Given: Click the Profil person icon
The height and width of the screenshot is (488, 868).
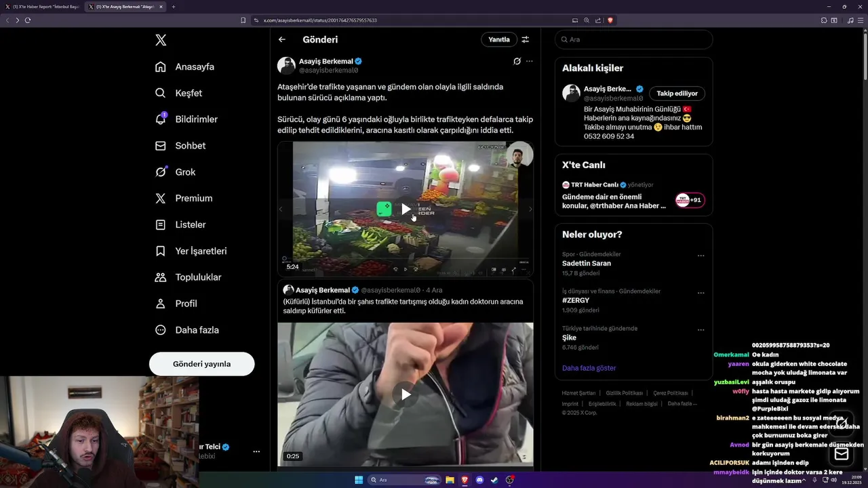Looking at the screenshot, I should pos(161,304).
